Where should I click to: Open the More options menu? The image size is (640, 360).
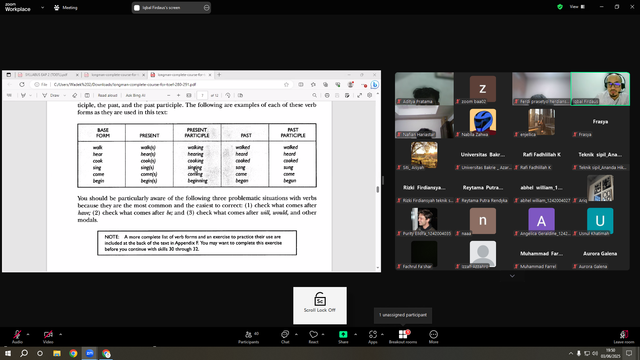click(433, 336)
